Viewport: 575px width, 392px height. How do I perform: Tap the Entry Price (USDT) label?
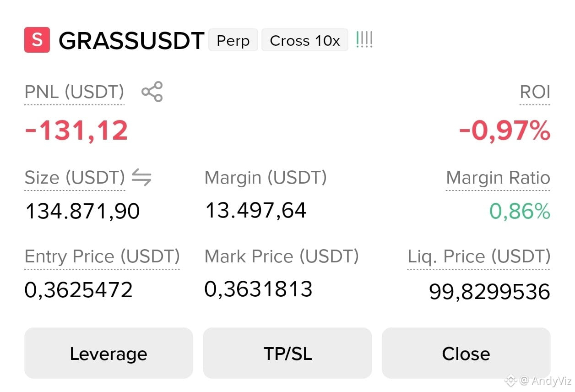tap(102, 256)
